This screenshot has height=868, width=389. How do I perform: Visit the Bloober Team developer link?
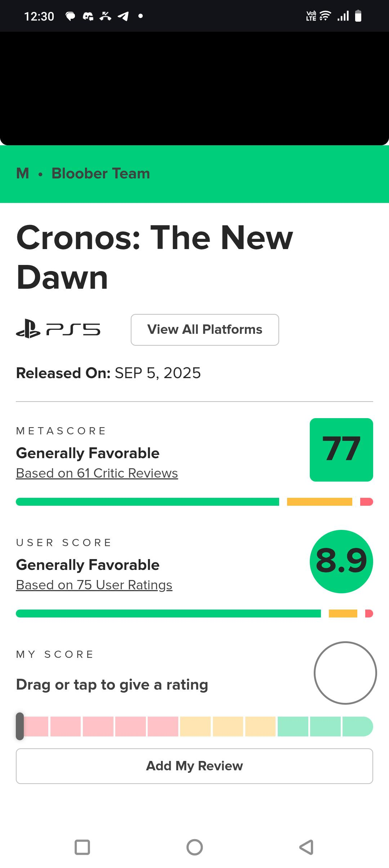[x=100, y=174]
